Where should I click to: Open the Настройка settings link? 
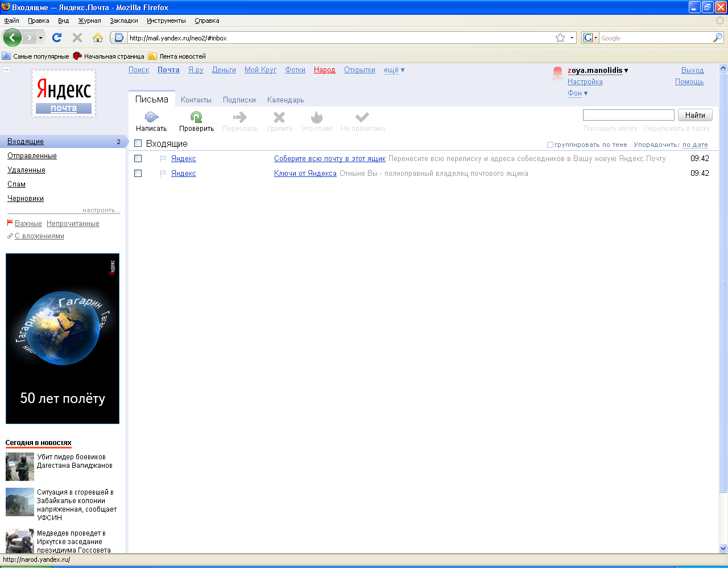(x=585, y=82)
